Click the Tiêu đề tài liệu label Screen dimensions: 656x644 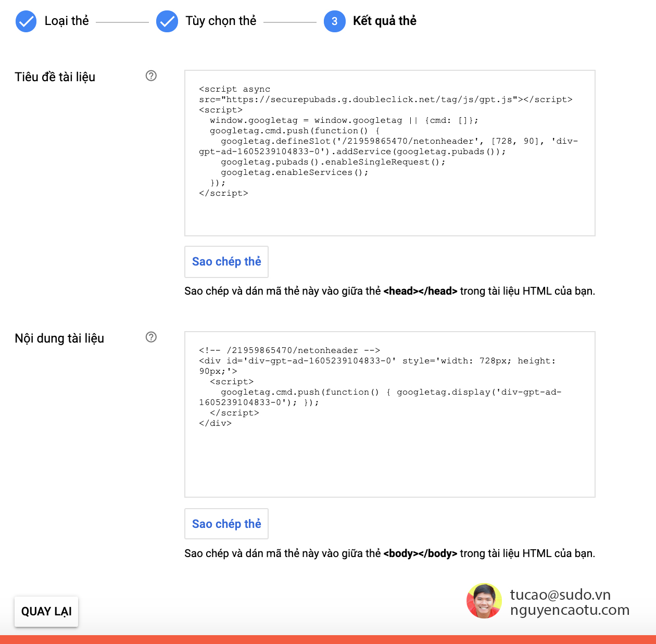(54, 77)
